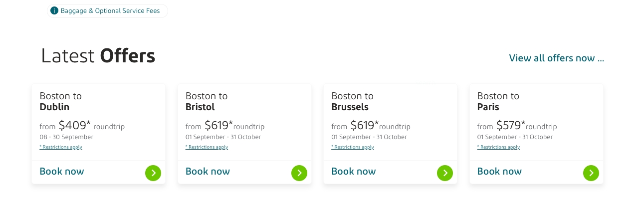Click the Boston to Paris card title
Viewport: 644px width, 210px height.
coord(498,101)
